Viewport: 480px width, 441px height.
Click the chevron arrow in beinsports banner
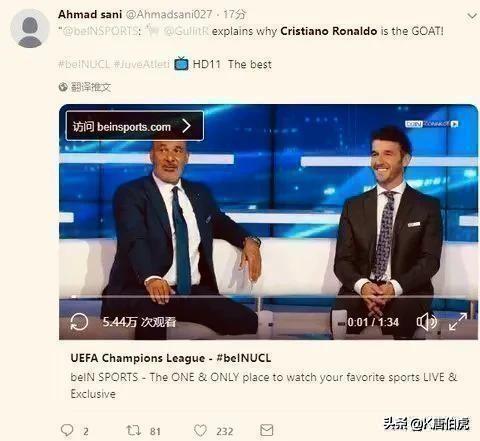tap(187, 126)
